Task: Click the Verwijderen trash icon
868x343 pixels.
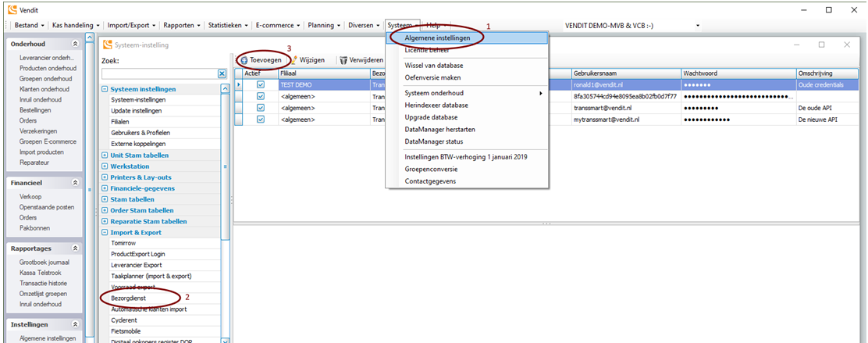Action: (x=343, y=60)
